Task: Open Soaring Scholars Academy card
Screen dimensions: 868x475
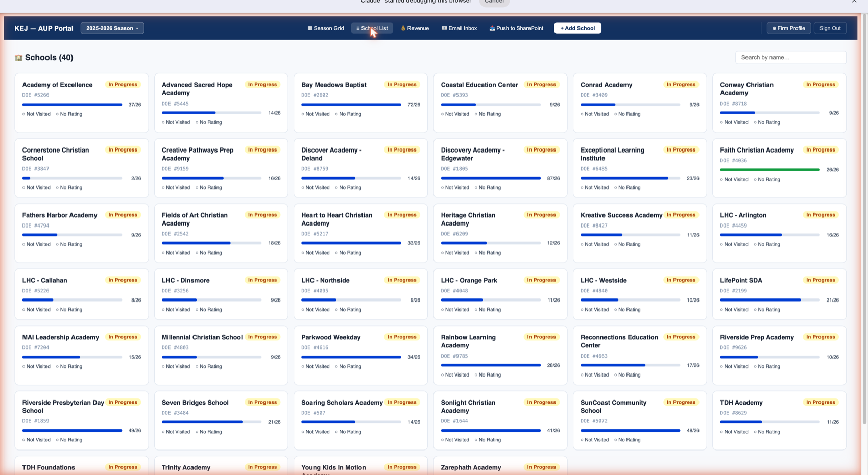Action: (360, 420)
